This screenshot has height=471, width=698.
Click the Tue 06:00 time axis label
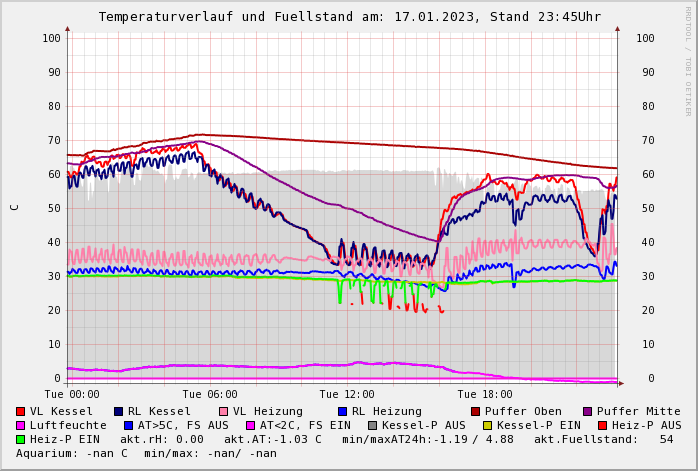210,394
